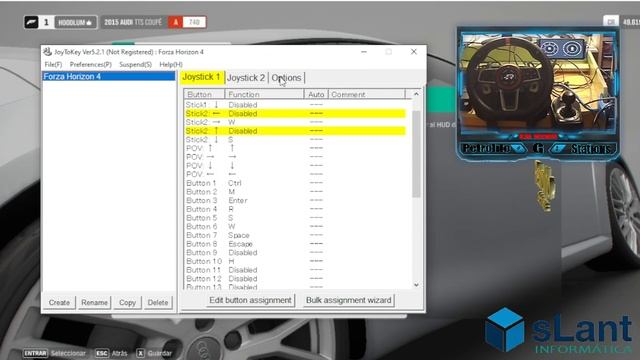Select the Button 4 R row
640x360 pixels.
[x=295, y=209]
